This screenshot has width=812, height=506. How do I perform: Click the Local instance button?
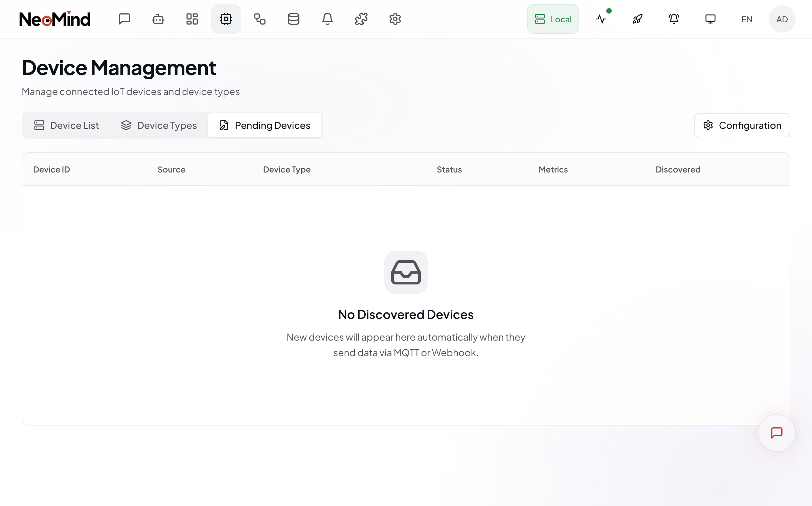pyautogui.click(x=553, y=19)
